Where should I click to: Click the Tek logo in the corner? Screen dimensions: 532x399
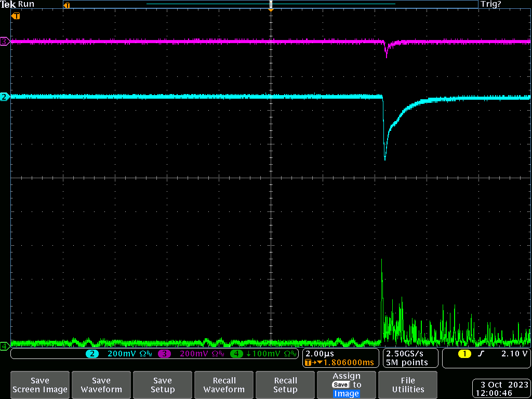pyautogui.click(x=8, y=4)
